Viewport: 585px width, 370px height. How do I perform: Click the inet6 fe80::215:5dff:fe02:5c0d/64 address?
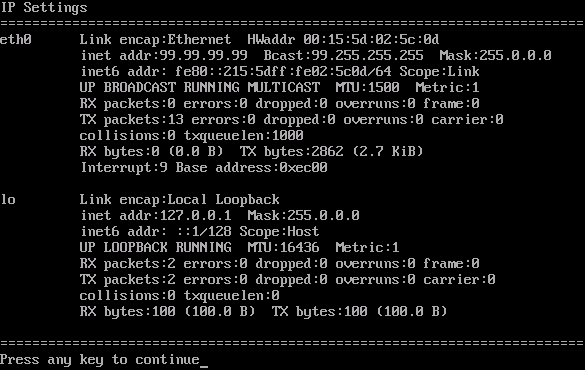[284, 71]
